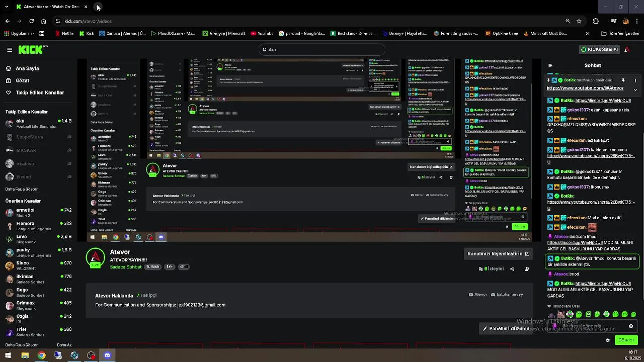Expand pinned message with chevron
This screenshot has height=362, width=644.
coord(635,89)
